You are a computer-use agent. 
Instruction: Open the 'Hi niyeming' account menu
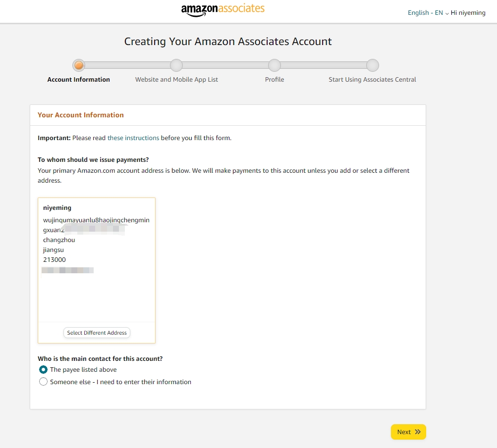[x=468, y=13]
